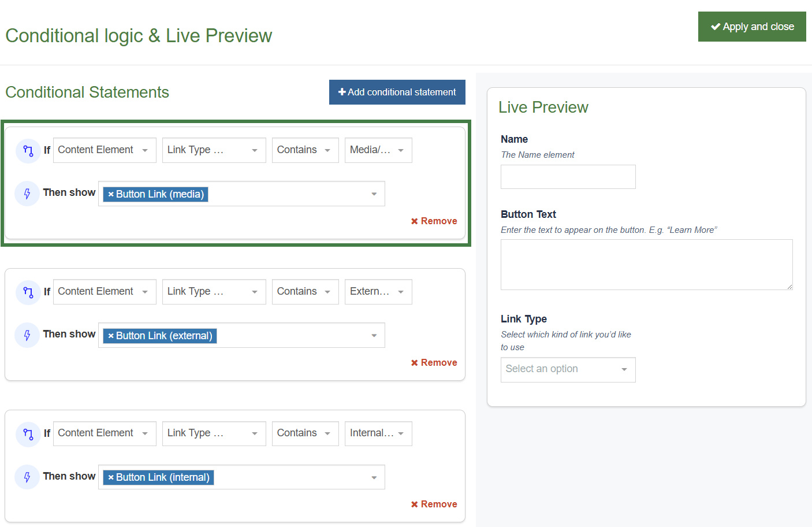Open the Media value dropdown in first statement
The height and width of the screenshot is (527, 812).
378,150
